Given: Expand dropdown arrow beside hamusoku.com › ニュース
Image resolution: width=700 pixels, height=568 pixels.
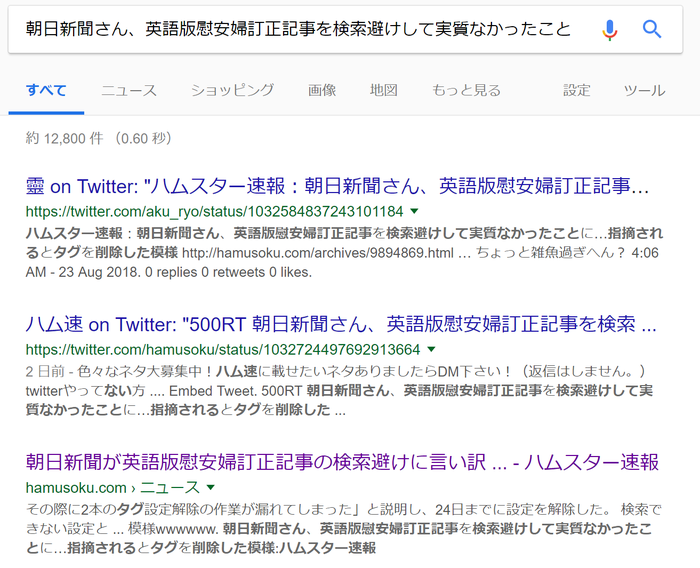Looking at the screenshot, I should [x=210, y=488].
